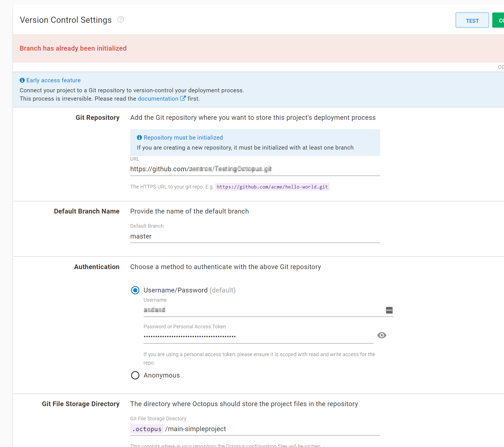The image size is (504, 447).
Task: Click the .octopus directory prefix label
Action: tap(147, 429)
